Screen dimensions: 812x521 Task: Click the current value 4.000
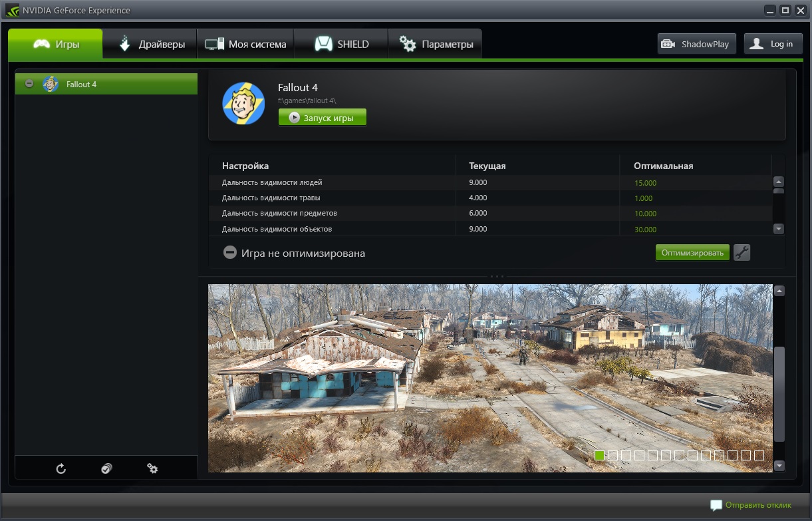477,198
